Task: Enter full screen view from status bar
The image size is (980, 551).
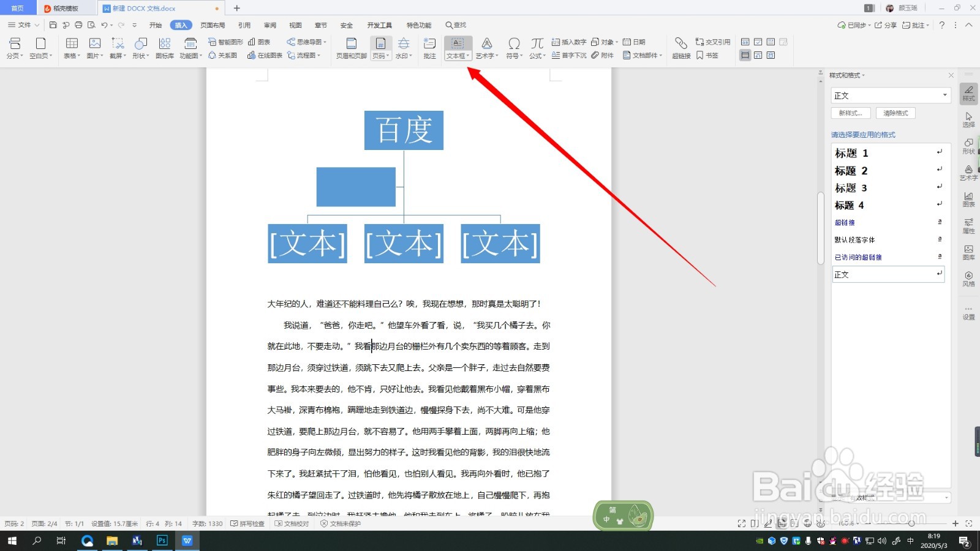Action: pyautogui.click(x=742, y=523)
